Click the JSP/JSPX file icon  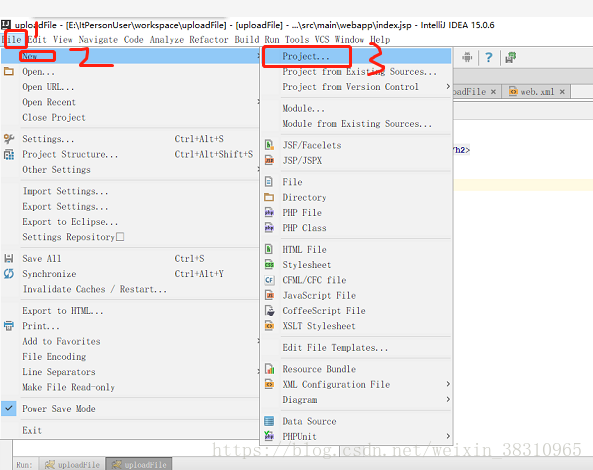(x=269, y=160)
